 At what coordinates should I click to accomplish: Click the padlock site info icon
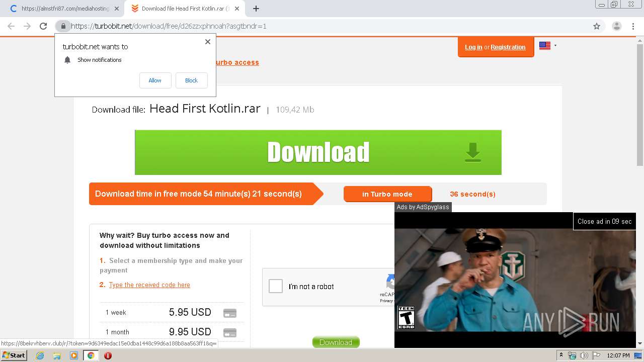[63, 26]
